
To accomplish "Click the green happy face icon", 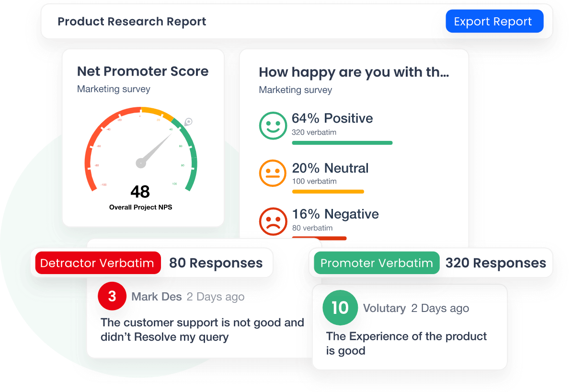I will click(x=273, y=126).
